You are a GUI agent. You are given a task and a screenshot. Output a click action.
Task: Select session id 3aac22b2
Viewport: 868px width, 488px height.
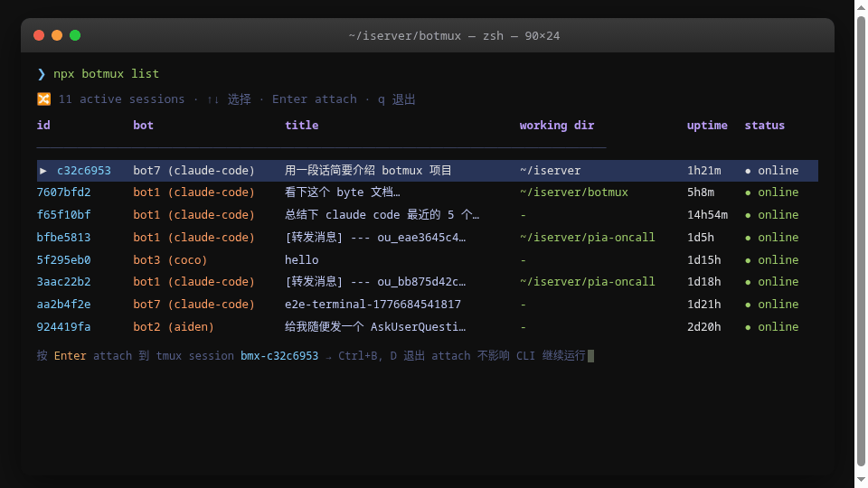pos(63,282)
